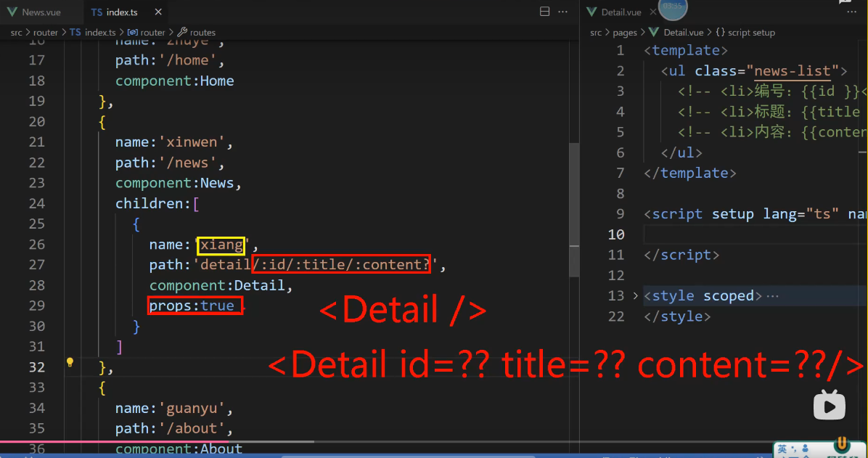Close the Detail.vue tab
Viewport: 868px width, 458px height.
(x=652, y=12)
